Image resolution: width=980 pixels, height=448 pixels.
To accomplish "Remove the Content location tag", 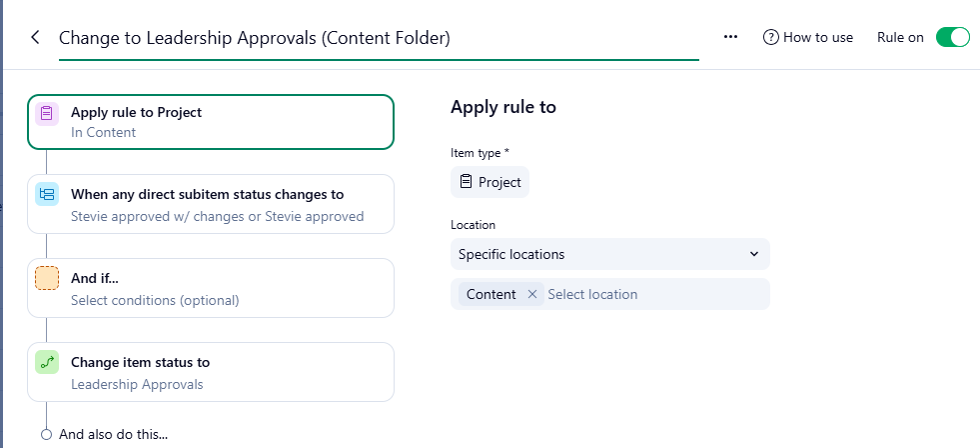I will pyautogui.click(x=531, y=294).
